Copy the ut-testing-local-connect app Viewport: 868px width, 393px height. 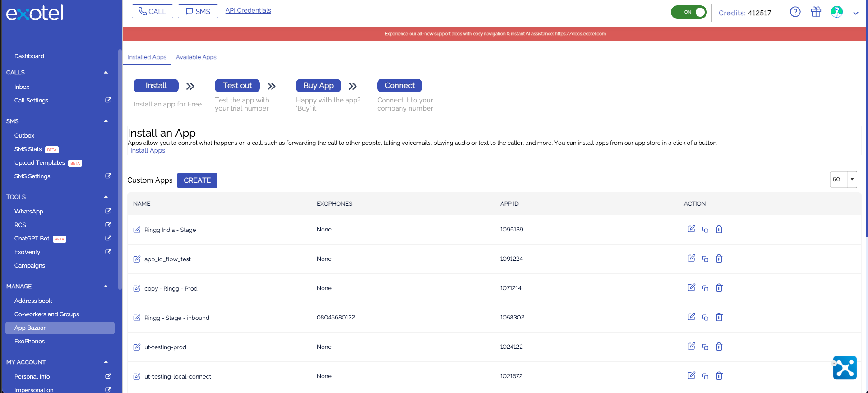pyautogui.click(x=705, y=376)
